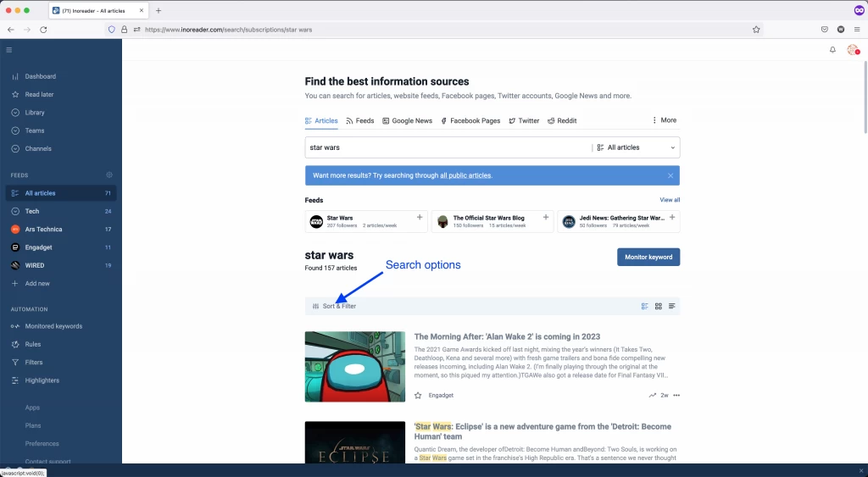Select All articles in the sidebar
Viewport: 868px width, 477px height.
[x=61, y=193]
